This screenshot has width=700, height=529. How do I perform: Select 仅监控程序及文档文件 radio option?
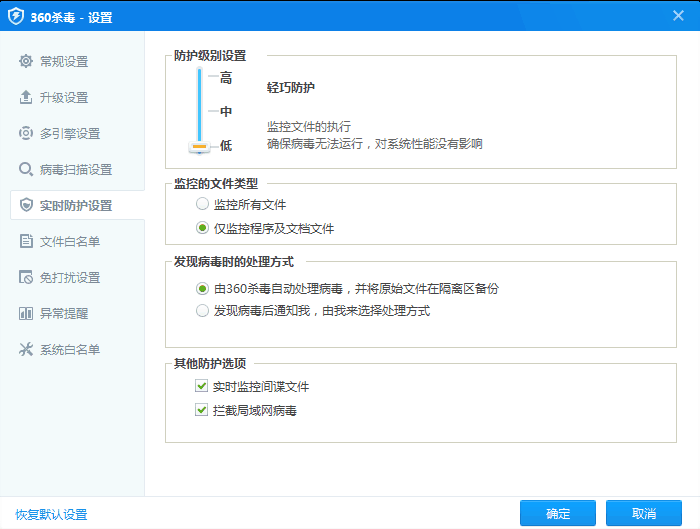click(x=202, y=228)
